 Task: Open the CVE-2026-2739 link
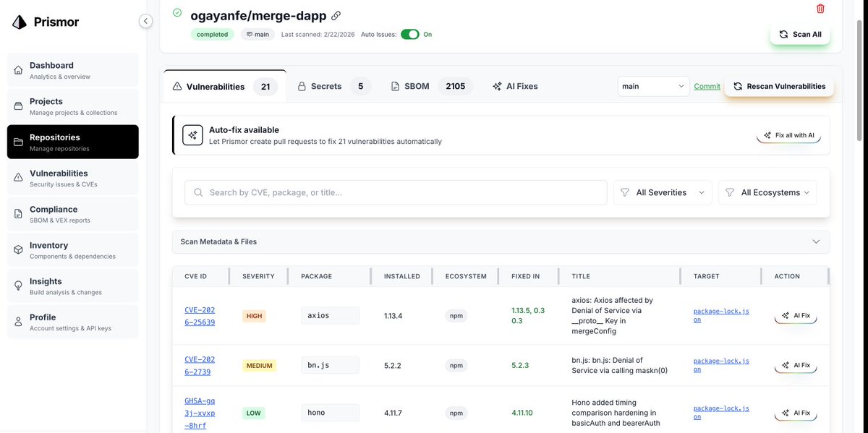point(200,365)
